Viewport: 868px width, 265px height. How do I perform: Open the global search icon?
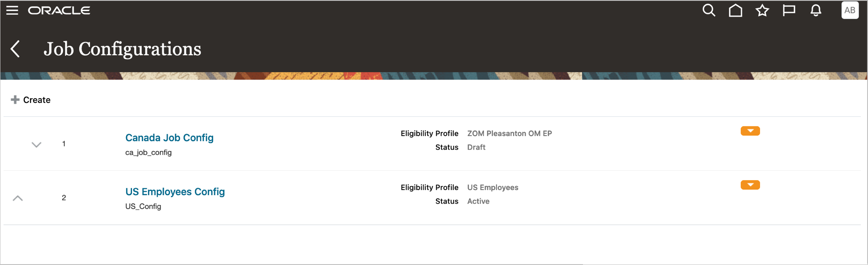(708, 10)
